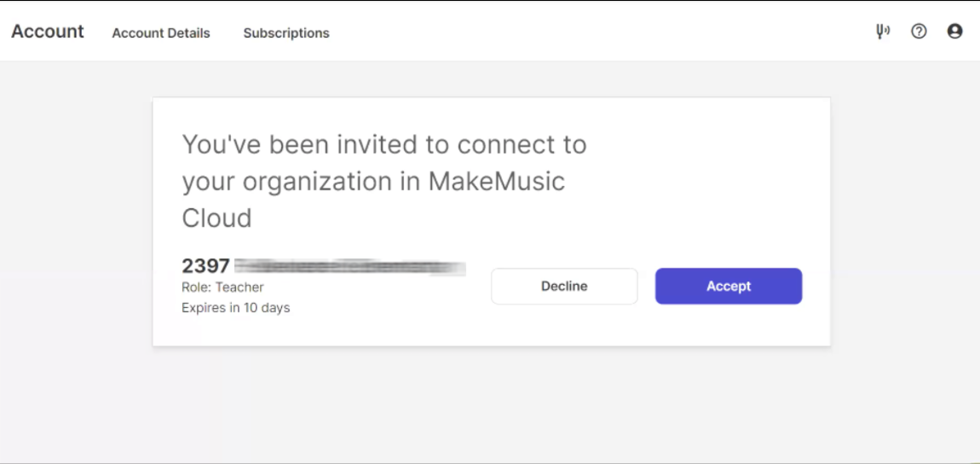Click the gray area right of the card
Viewport: 980px width, 464px height.
coord(905,219)
